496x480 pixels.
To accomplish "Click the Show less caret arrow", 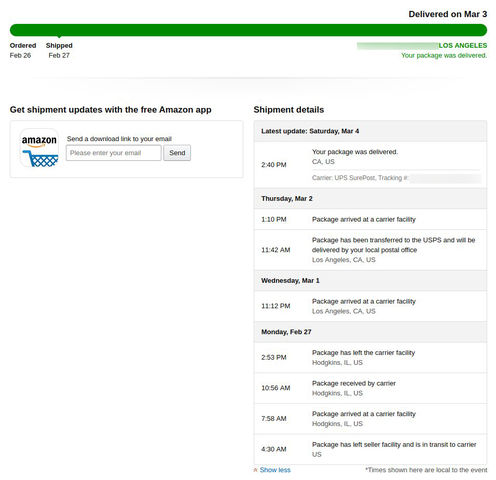I will point(255,470).
